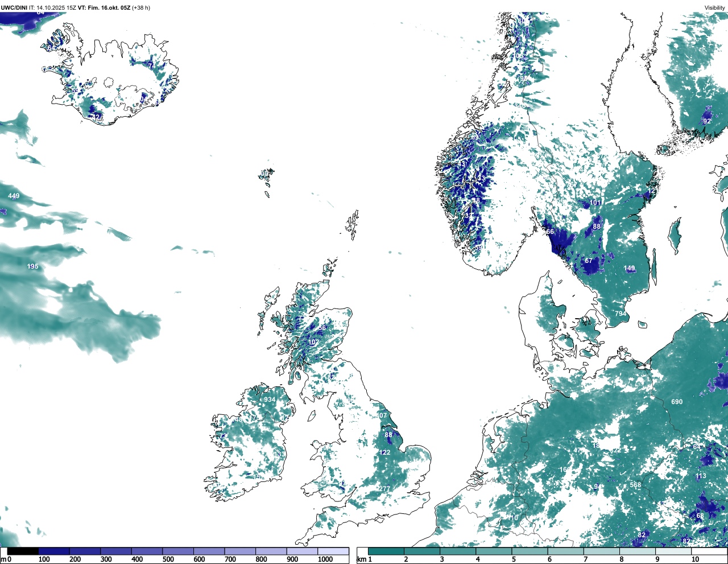Select the '277' value in southern England
The image size is (728, 564).
[x=385, y=489]
